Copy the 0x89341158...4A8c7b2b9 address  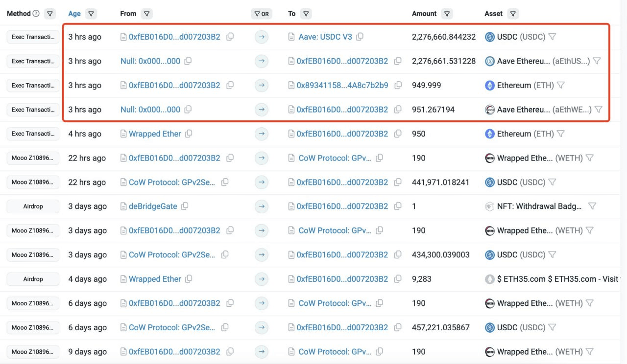pyautogui.click(x=398, y=85)
